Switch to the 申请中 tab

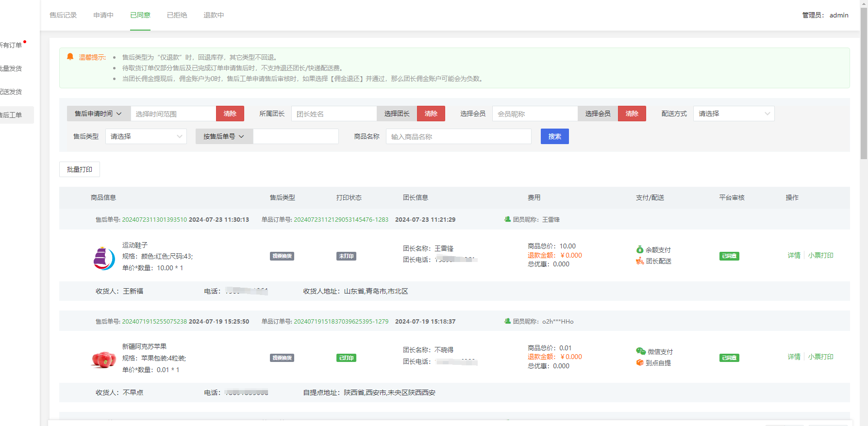tap(103, 15)
